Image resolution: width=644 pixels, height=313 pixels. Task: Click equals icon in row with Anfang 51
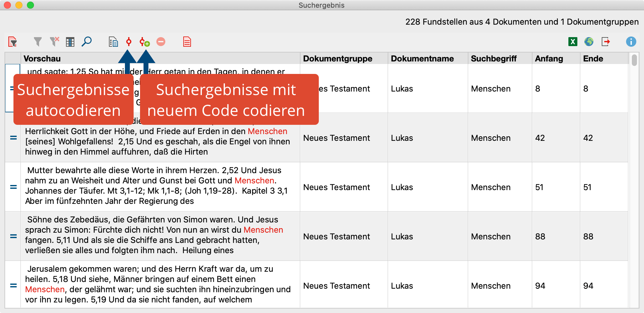coord(13,187)
